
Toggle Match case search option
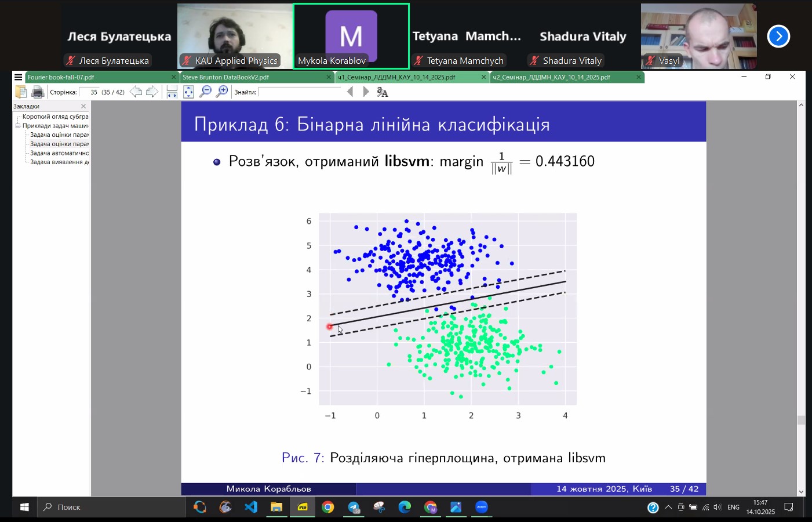click(383, 92)
